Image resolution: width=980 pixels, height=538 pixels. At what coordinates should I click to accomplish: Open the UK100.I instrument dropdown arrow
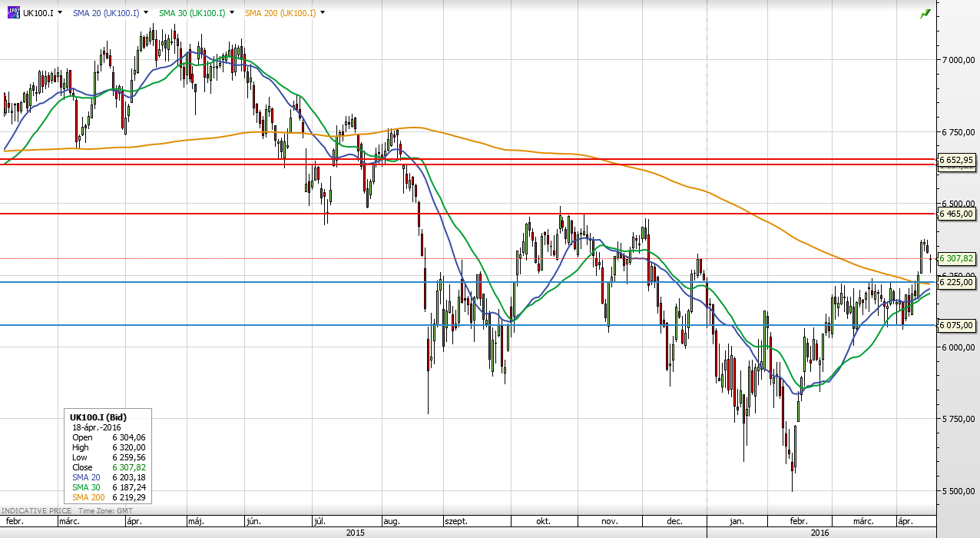point(61,13)
